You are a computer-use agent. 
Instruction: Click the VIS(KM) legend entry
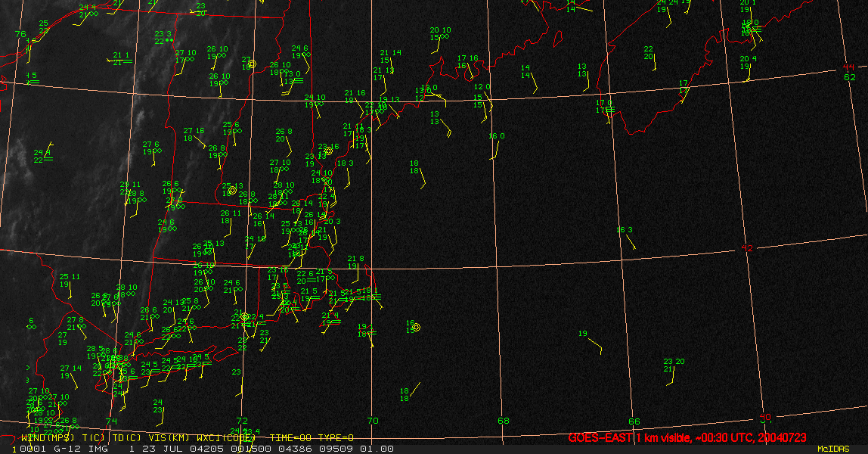click(x=169, y=438)
